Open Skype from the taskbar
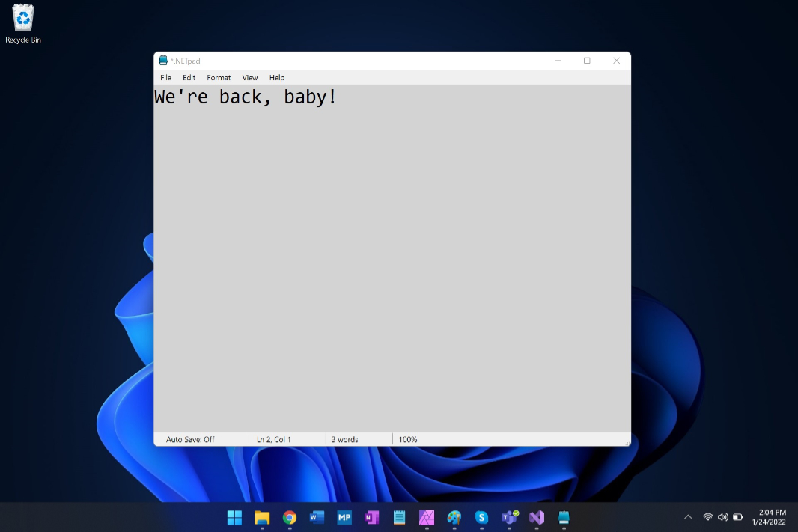This screenshot has height=532, width=798. [x=481, y=517]
